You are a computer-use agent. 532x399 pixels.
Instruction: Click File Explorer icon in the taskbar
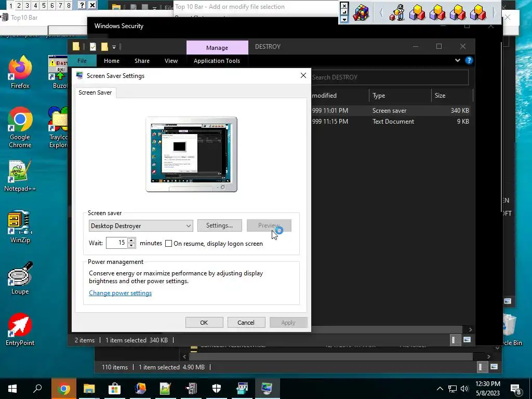pos(89,389)
